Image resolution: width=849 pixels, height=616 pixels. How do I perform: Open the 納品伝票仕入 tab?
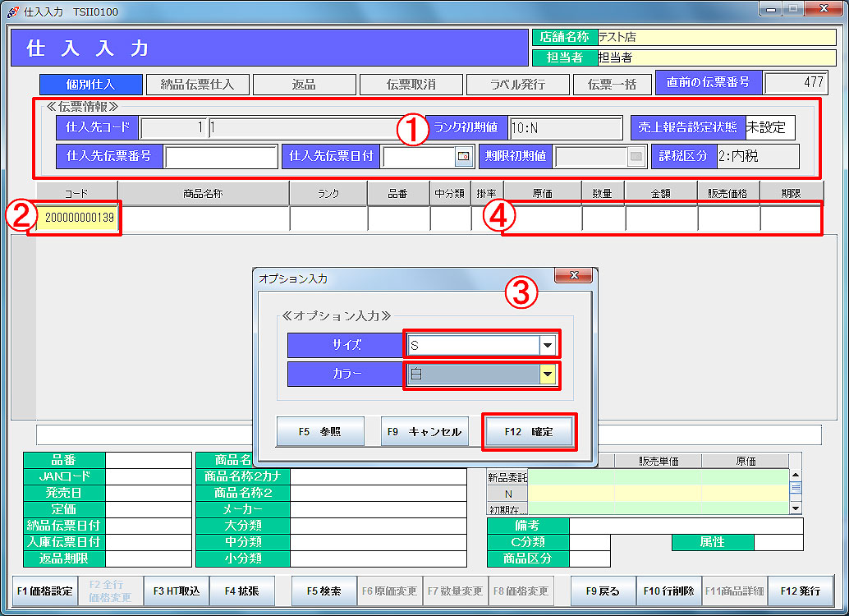pos(197,85)
